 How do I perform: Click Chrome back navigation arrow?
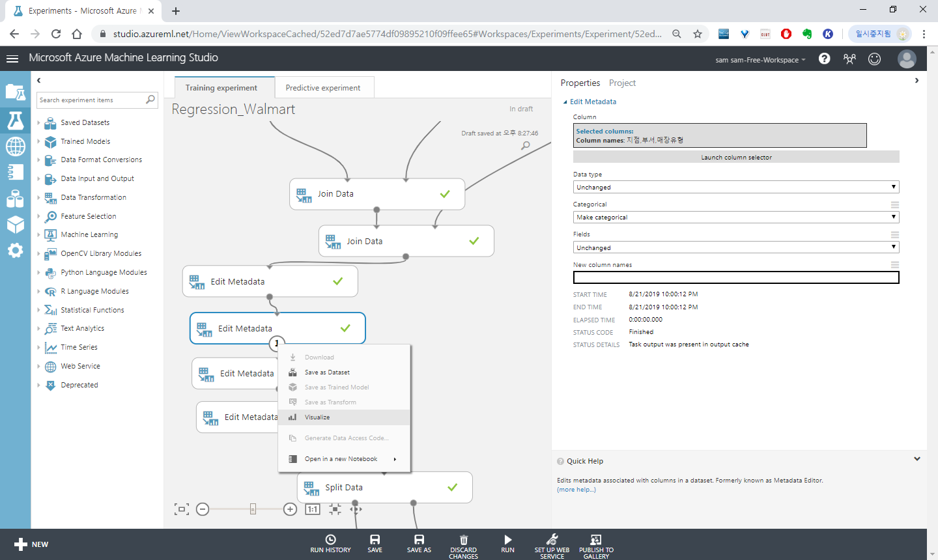14,34
